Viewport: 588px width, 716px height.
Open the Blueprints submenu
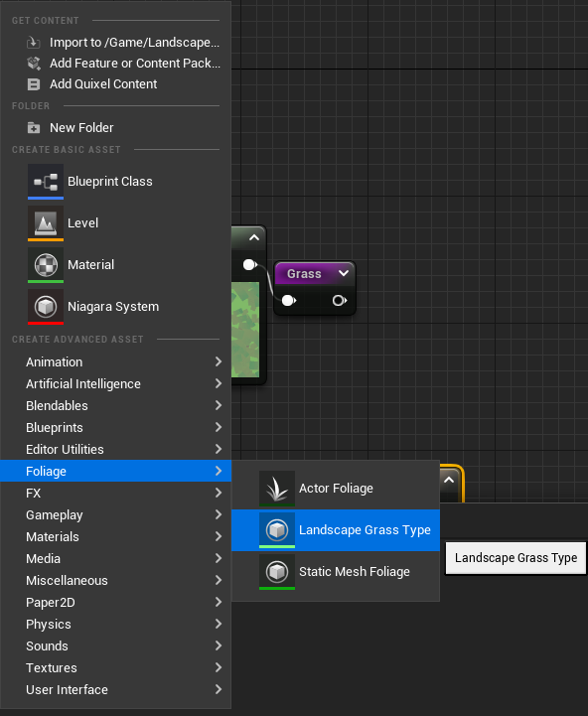115,428
